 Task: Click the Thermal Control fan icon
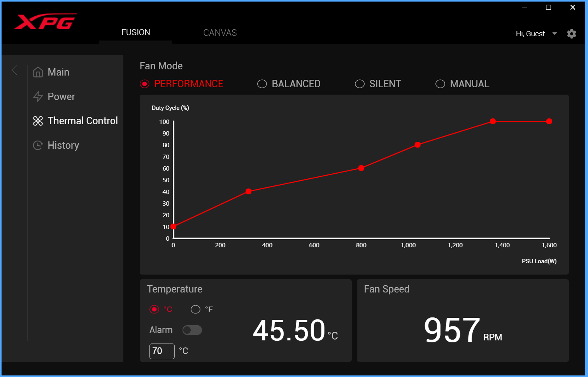tap(38, 121)
